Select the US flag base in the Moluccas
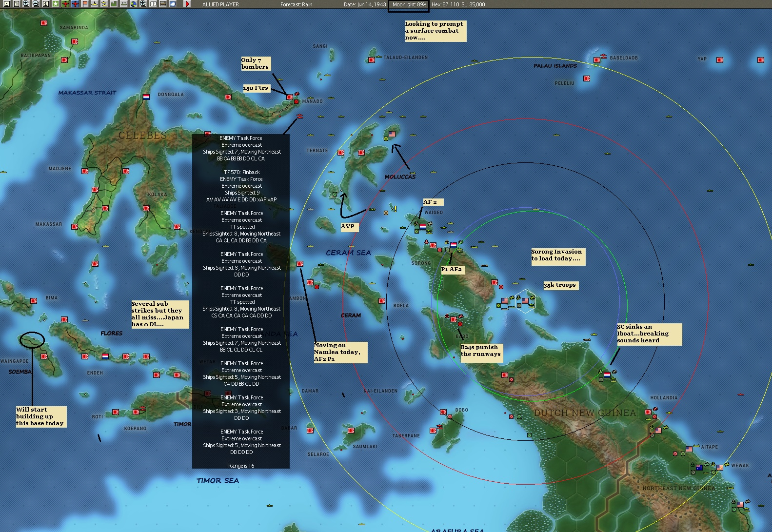Screen dimensions: 772x532 (x=392, y=134)
